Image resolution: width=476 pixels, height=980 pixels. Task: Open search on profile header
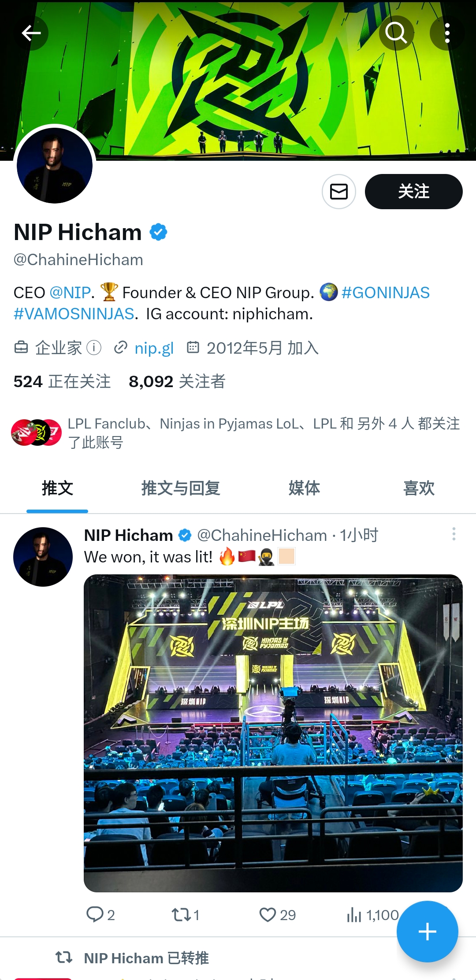(x=396, y=33)
